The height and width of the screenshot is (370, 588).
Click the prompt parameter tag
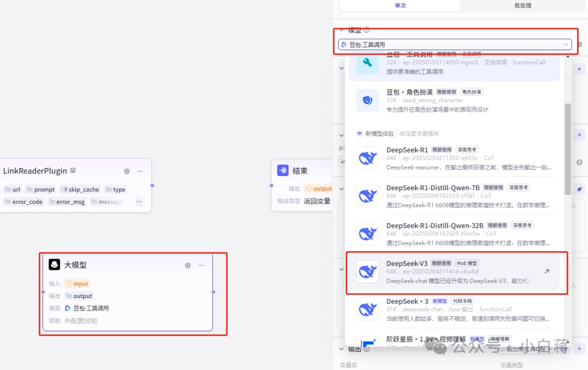[40, 190]
